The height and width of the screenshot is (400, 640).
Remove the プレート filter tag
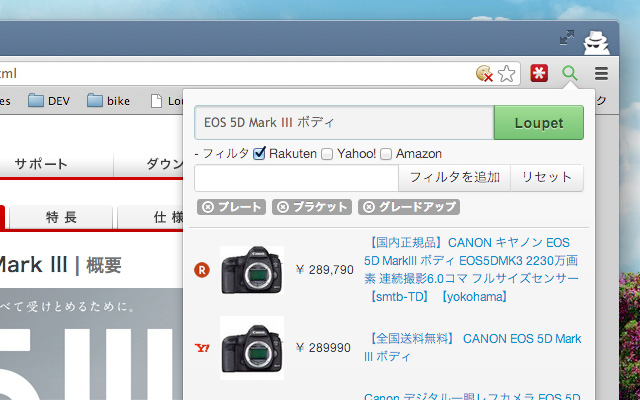click(x=208, y=207)
